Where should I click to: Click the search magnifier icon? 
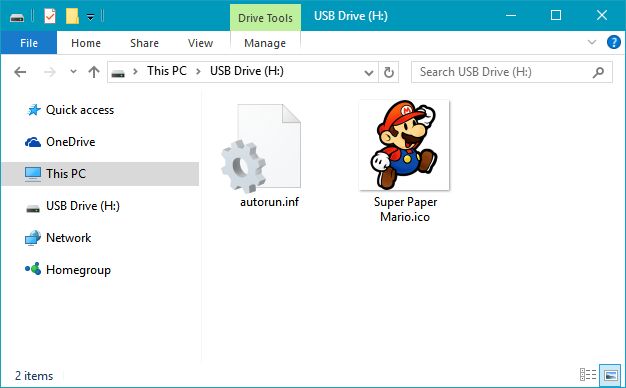598,72
